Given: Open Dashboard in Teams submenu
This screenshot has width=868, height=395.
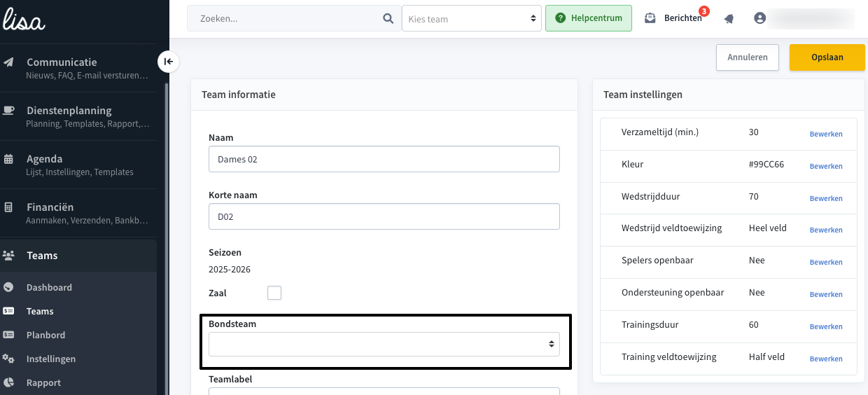Looking at the screenshot, I should [x=49, y=287].
